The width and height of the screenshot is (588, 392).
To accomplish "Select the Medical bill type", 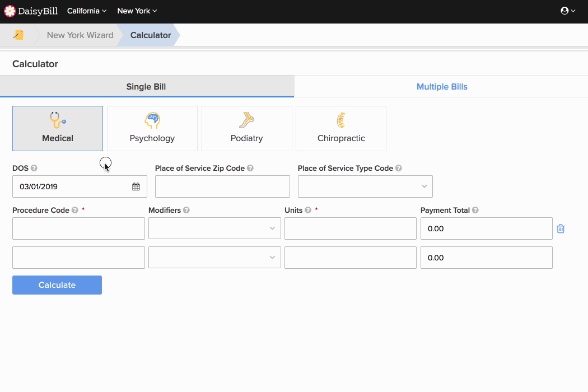I will [x=58, y=128].
